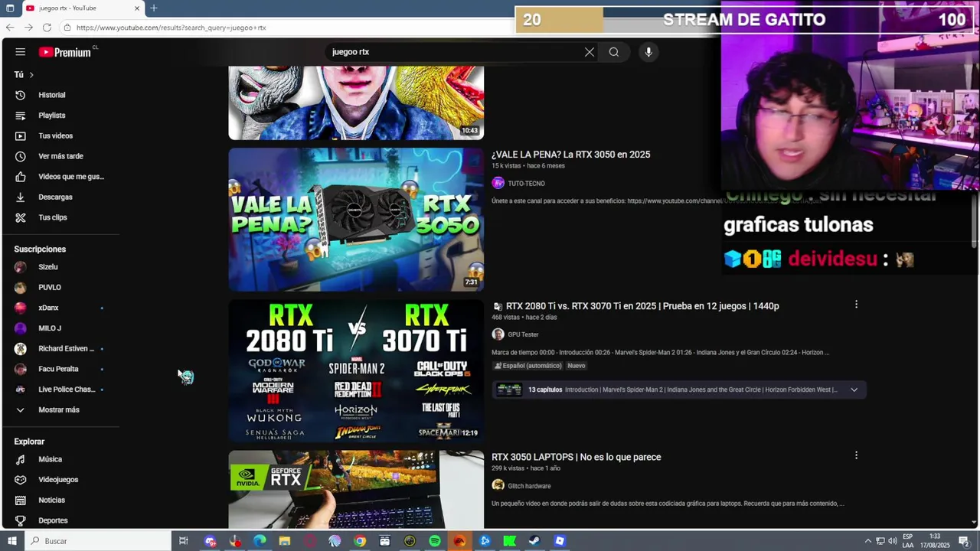Open Roblox from taskbar

[560, 541]
